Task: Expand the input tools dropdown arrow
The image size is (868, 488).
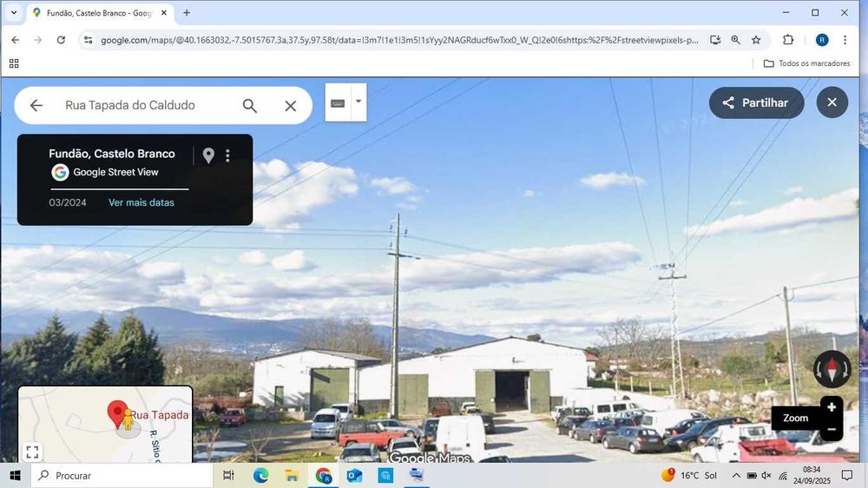Action: click(358, 102)
